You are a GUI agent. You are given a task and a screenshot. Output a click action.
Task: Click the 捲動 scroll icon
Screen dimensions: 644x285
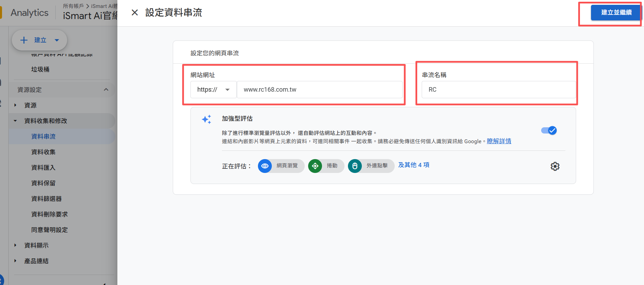[315, 166]
